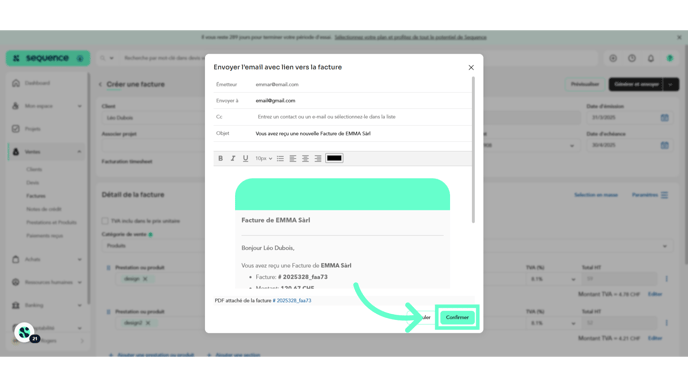
Task: Click the dialog's vertical scrollbar
Action: coord(473,149)
